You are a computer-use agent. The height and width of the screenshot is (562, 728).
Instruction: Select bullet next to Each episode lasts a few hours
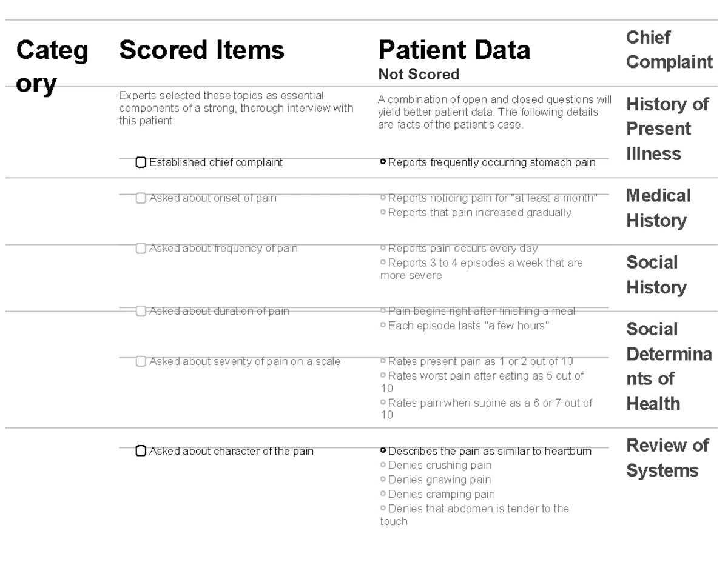tap(383, 326)
